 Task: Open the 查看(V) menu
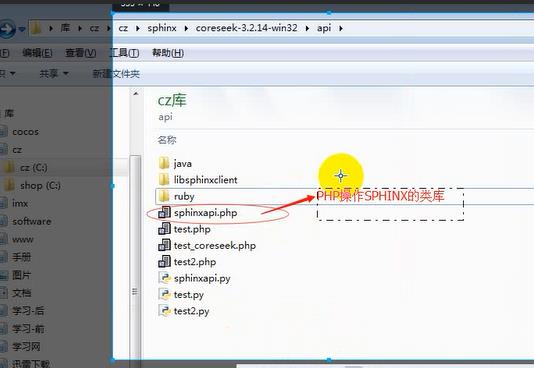pyautogui.click(x=80, y=53)
